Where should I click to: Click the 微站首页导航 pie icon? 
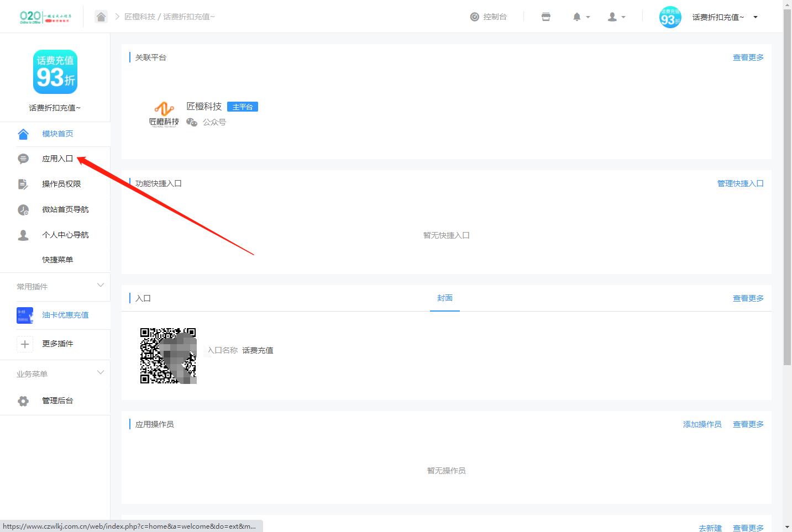pos(23,210)
